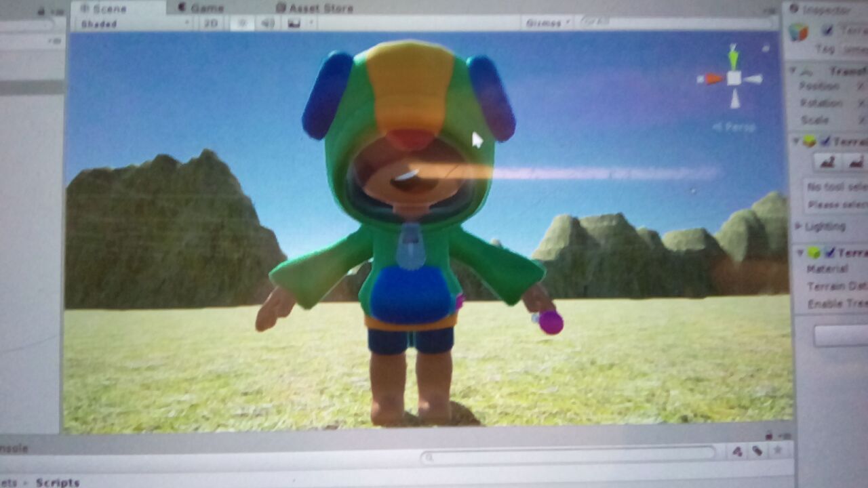Click the scene search field next to Gizmos

tap(678, 22)
